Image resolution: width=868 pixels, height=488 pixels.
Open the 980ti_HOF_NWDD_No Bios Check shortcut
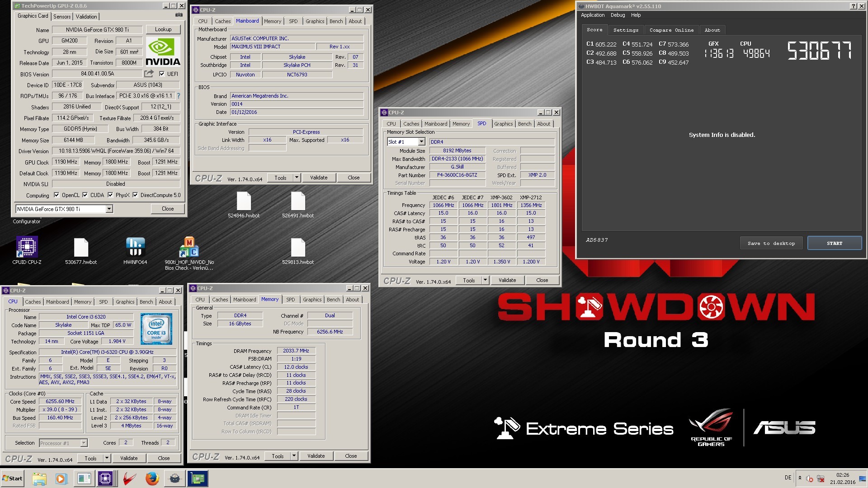(189, 253)
